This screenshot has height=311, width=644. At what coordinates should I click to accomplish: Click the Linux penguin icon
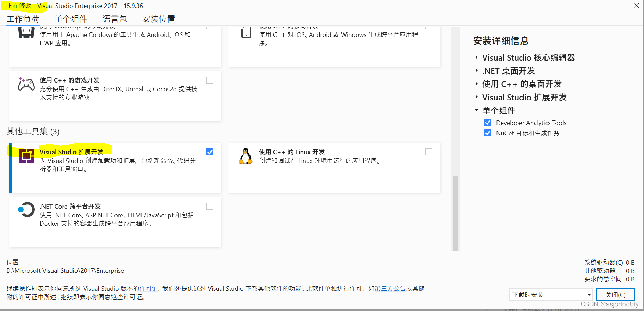[246, 156]
